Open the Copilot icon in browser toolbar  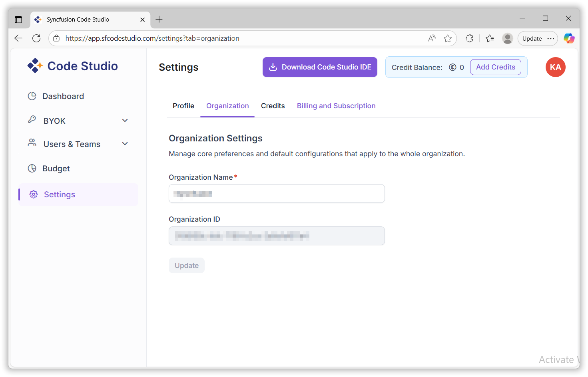(x=569, y=38)
